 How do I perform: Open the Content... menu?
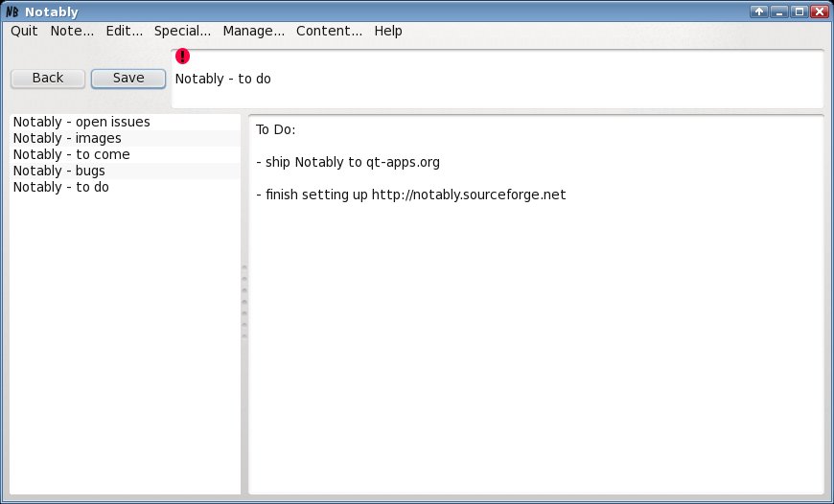(x=329, y=31)
